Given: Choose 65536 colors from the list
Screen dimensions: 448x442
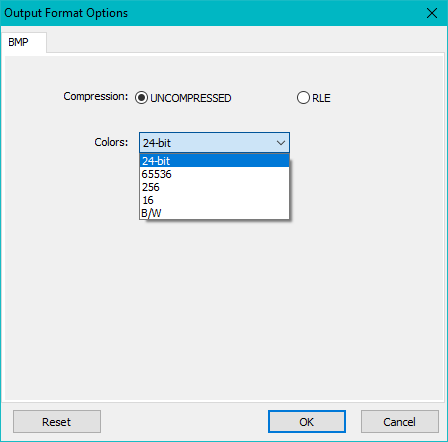Looking at the screenshot, I should pos(214,174).
